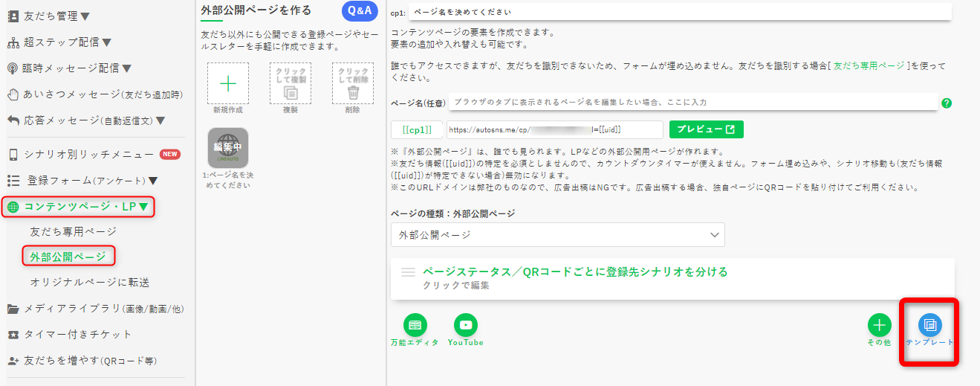This screenshot has width=980, height=386.
Task: Open the 外部公開ページ page type dropdown
Action: pos(557,234)
